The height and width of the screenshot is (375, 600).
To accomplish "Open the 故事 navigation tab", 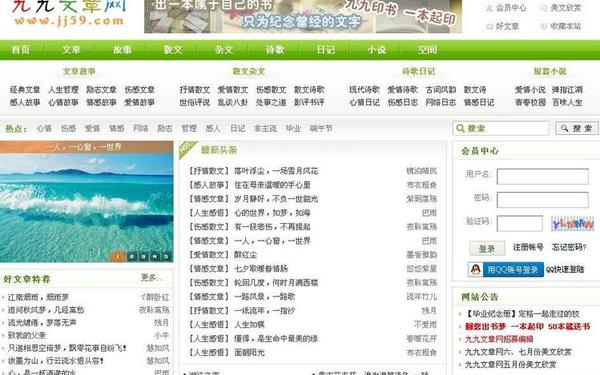I will [122, 49].
